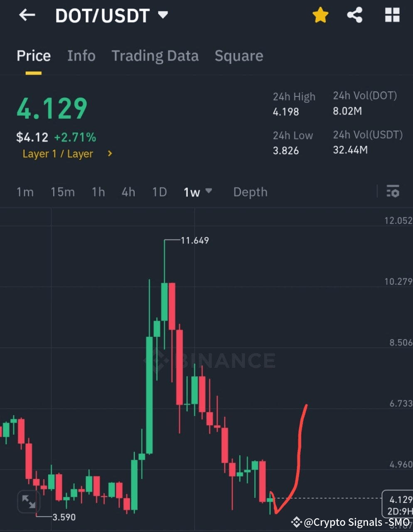This screenshot has width=413, height=532.
Task: Open the share options icon
Action: [x=355, y=15]
